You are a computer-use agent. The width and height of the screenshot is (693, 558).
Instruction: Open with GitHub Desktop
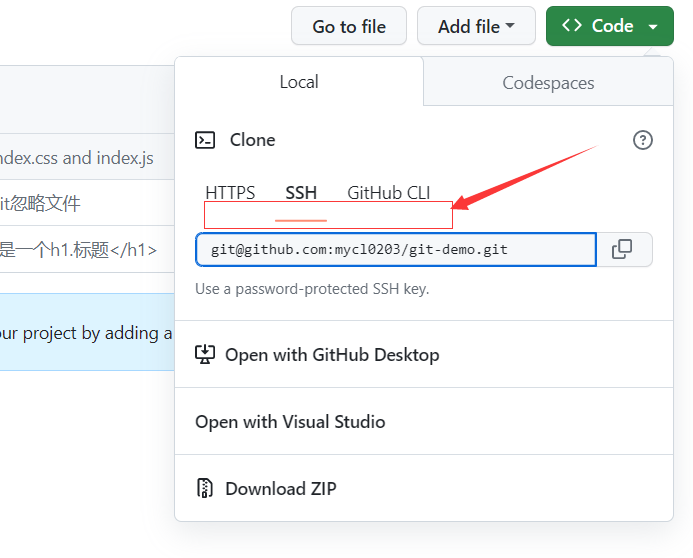coord(424,354)
